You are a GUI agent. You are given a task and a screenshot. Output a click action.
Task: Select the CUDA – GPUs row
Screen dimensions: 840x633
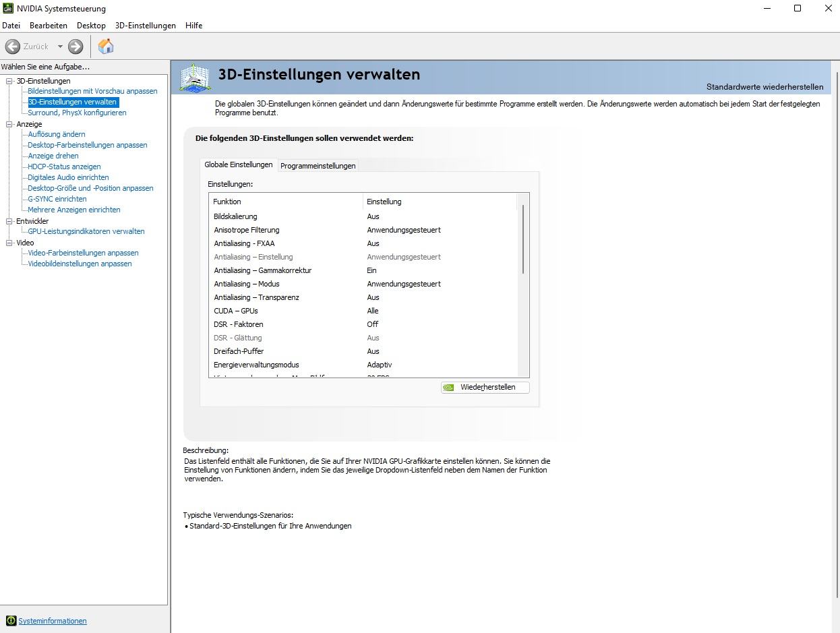(x=363, y=311)
